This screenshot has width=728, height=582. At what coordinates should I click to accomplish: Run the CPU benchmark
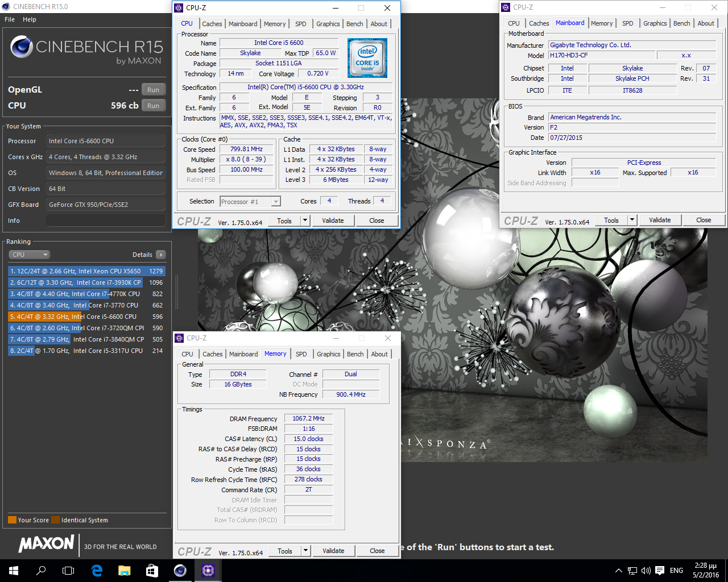pos(154,105)
